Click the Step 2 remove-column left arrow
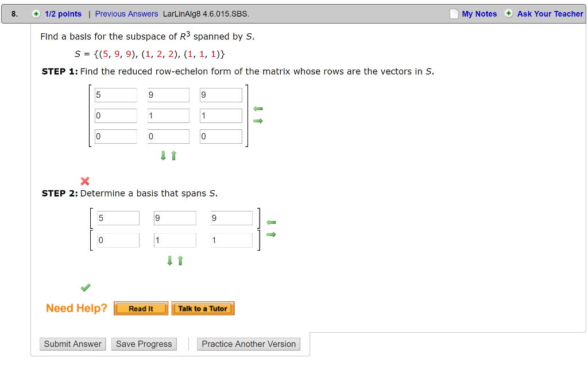The width and height of the screenshot is (588, 365). [x=271, y=222]
